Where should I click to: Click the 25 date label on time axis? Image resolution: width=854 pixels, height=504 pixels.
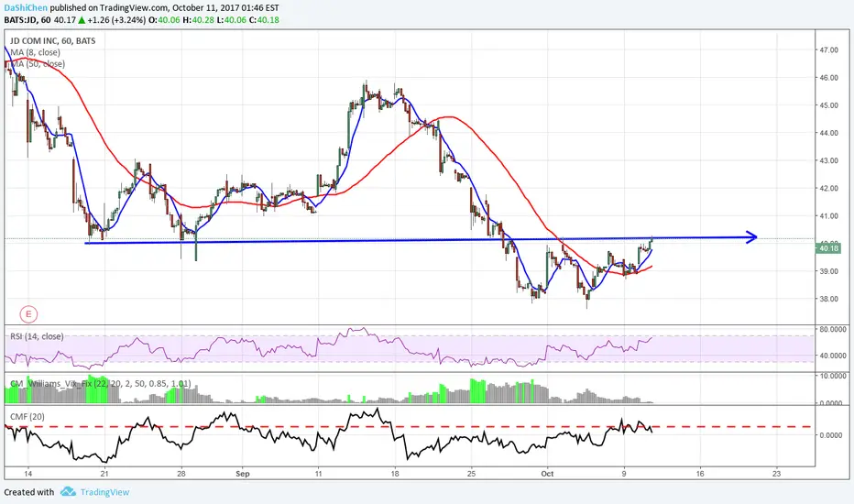click(471, 474)
